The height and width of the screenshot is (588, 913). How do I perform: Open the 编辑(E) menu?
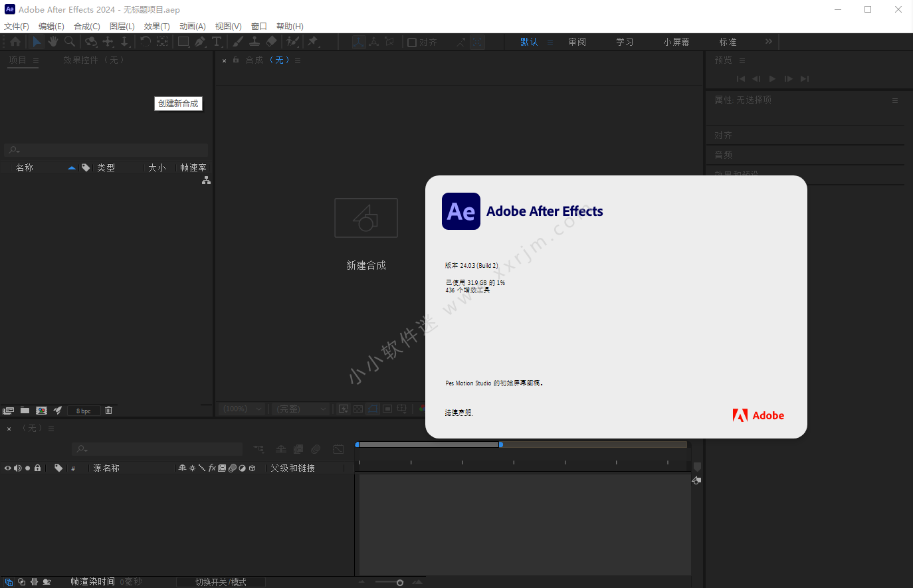tap(51, 26)
